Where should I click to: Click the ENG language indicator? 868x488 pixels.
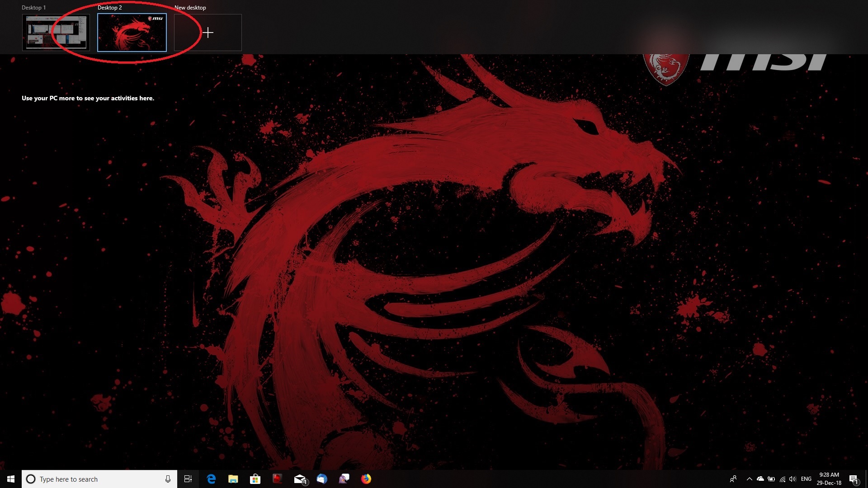806,479
